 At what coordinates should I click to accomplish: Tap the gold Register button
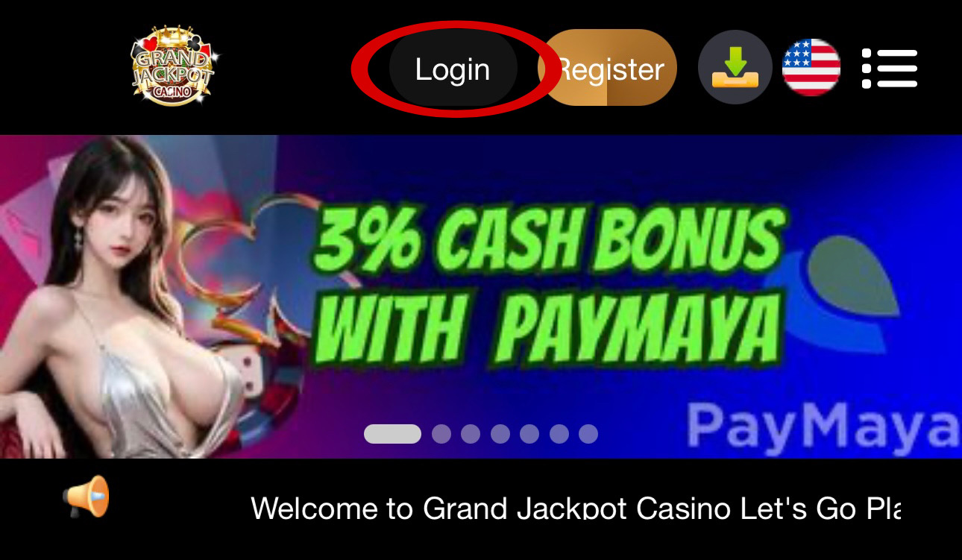tap(607, 68)
